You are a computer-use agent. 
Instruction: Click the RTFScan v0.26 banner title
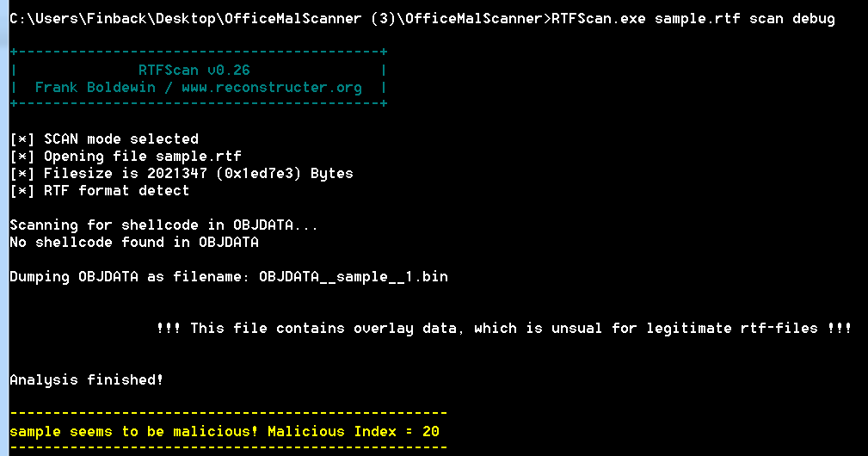pyautogui.click(x=194, y=70)
